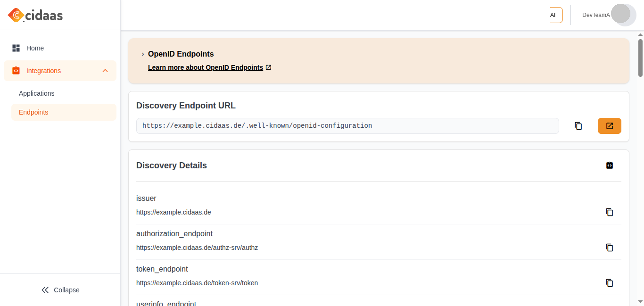Click the token-srv/token URL text
The image size is (644, 306).
[197, 283]
